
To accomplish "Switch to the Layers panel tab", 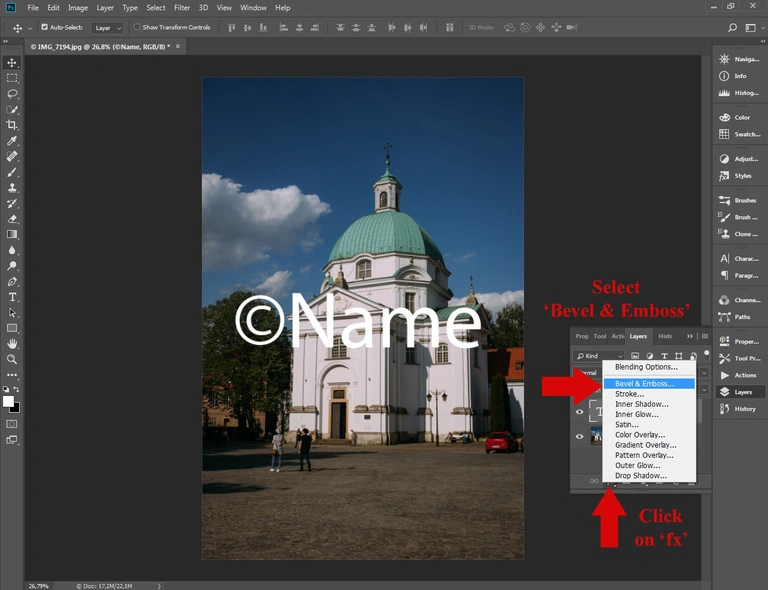I will click(638, 336).
